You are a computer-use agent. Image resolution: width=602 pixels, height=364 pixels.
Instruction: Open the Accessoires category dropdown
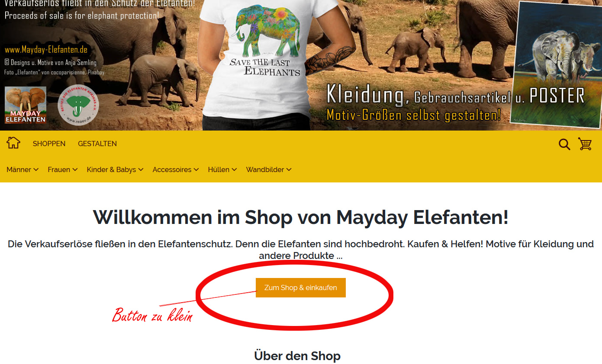click(176, 169)
